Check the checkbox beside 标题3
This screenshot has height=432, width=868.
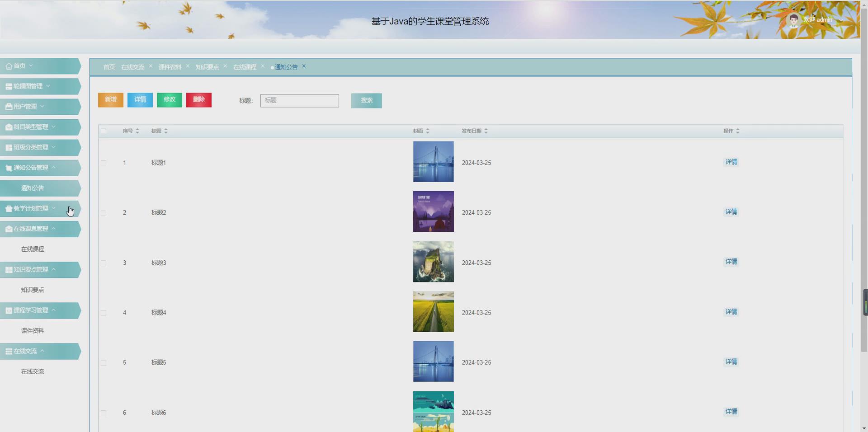point(104,263)
